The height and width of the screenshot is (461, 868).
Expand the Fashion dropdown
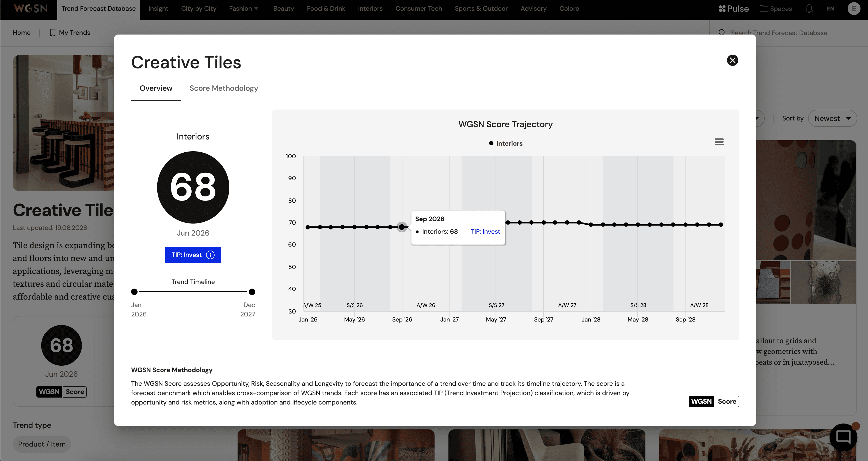tap(243, 9)
